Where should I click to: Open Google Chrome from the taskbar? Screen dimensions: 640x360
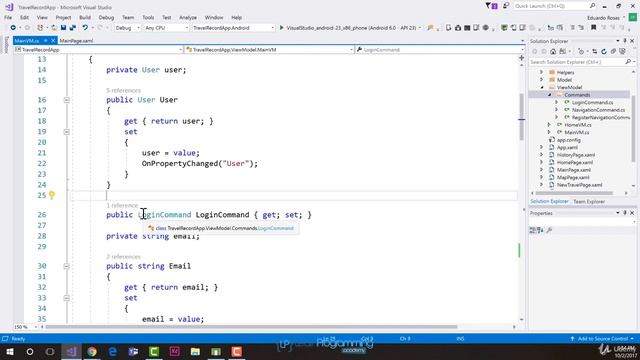[92, 351]
